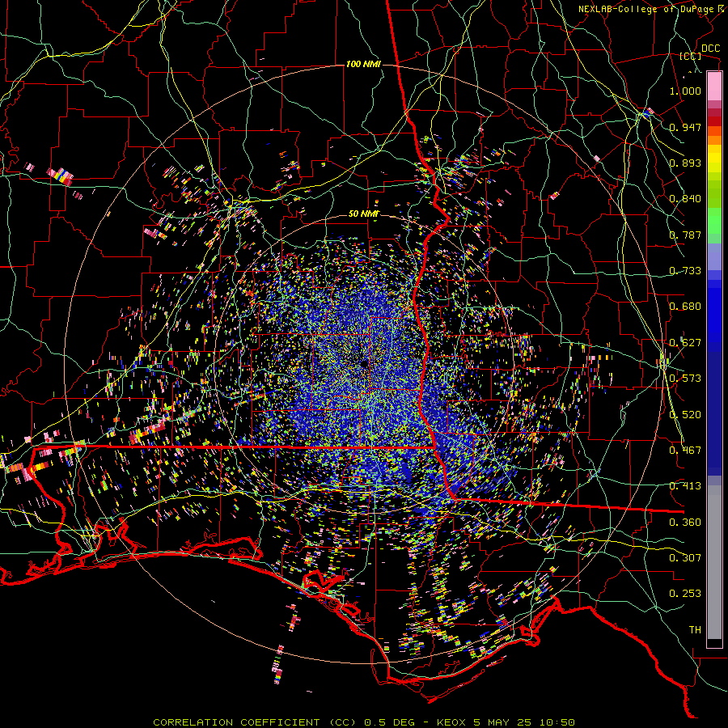Click the DCC legend header label

[x=710, y=49]
